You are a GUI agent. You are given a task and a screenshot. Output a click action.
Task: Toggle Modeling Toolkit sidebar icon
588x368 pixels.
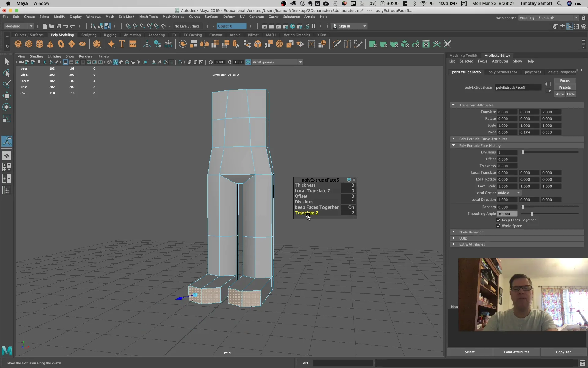(555, 26)
